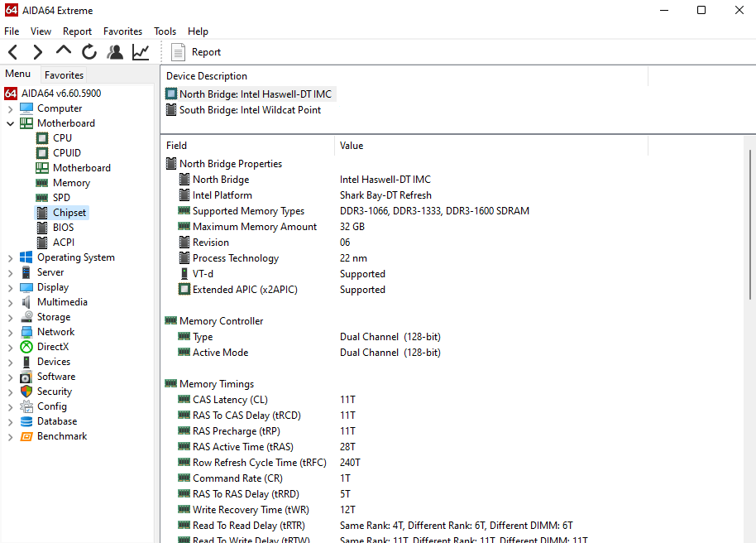Click the Report toolbar label
This screenshot has height=543, width=756.
click(x=206, y=52)
